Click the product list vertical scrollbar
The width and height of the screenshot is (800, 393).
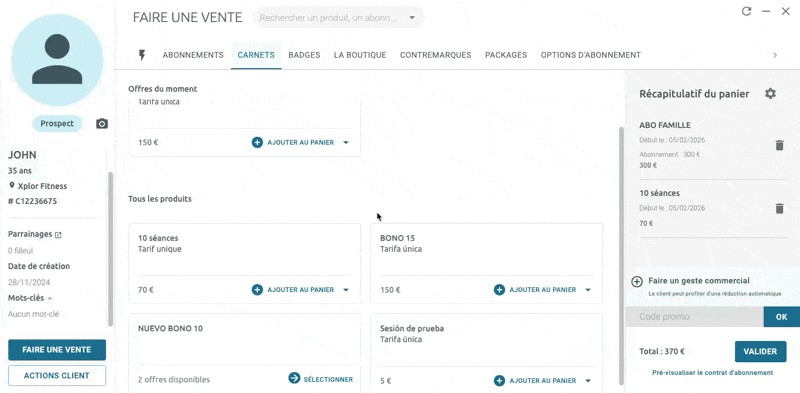click(621, 255)
